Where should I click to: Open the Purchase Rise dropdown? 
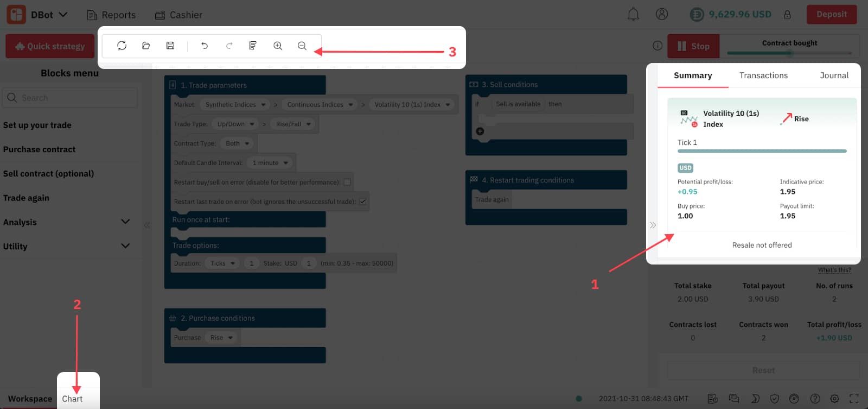(221, 337)
